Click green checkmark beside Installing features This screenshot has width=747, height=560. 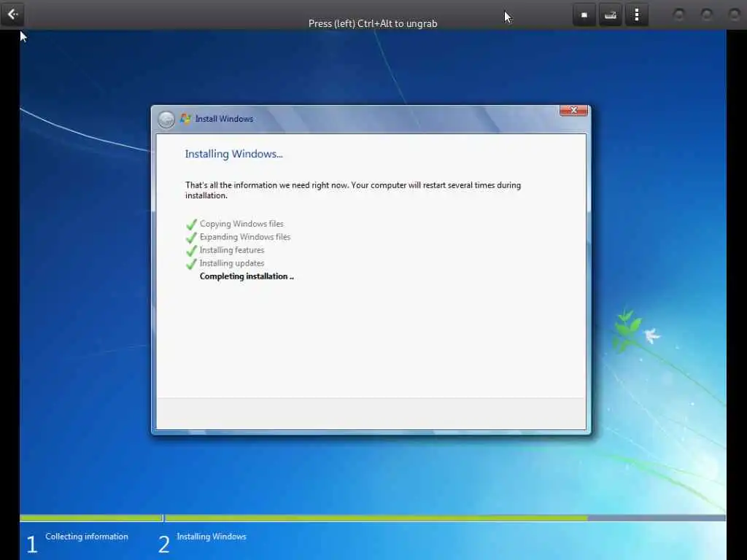click(x=192, y=251)
